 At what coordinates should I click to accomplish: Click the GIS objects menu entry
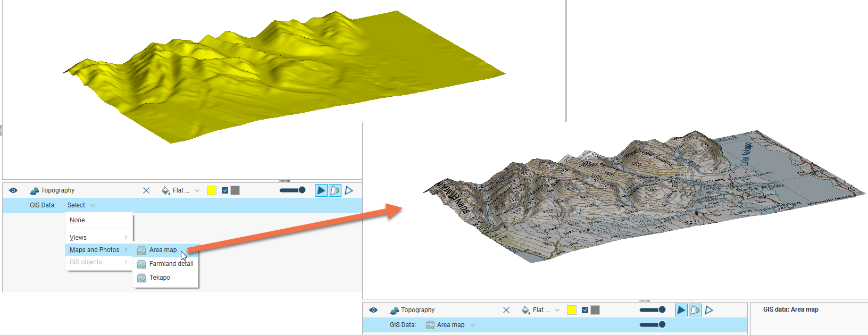click(99, 262)
